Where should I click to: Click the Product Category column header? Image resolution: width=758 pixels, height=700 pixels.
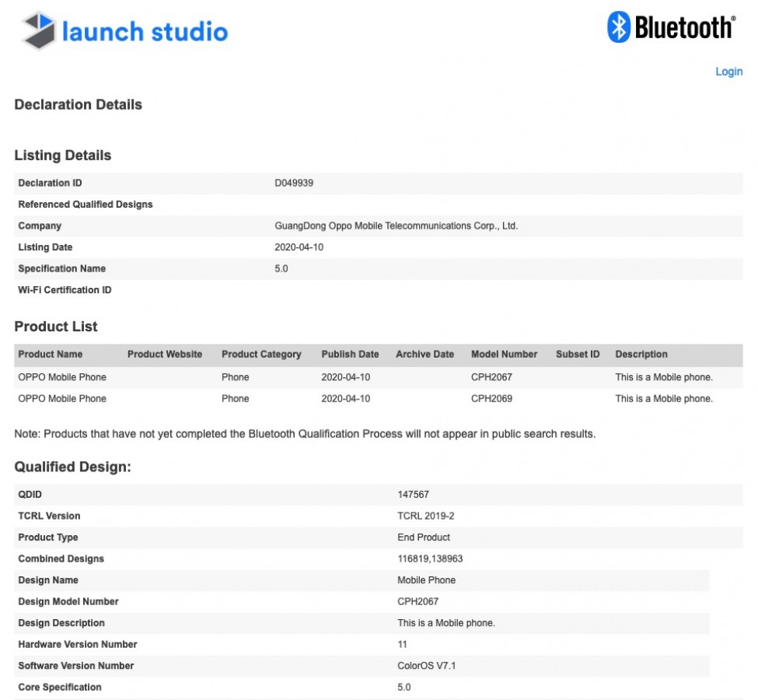(x=261, y=355)
